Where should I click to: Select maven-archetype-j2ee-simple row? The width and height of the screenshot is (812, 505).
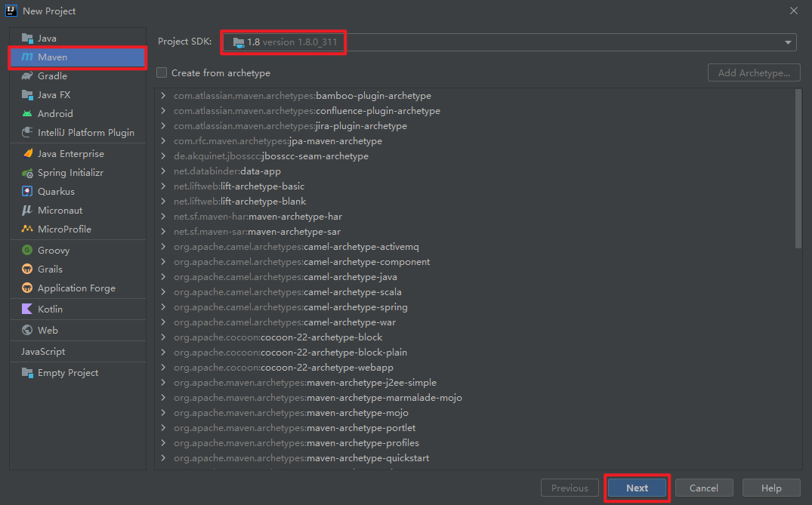(474, 383)
